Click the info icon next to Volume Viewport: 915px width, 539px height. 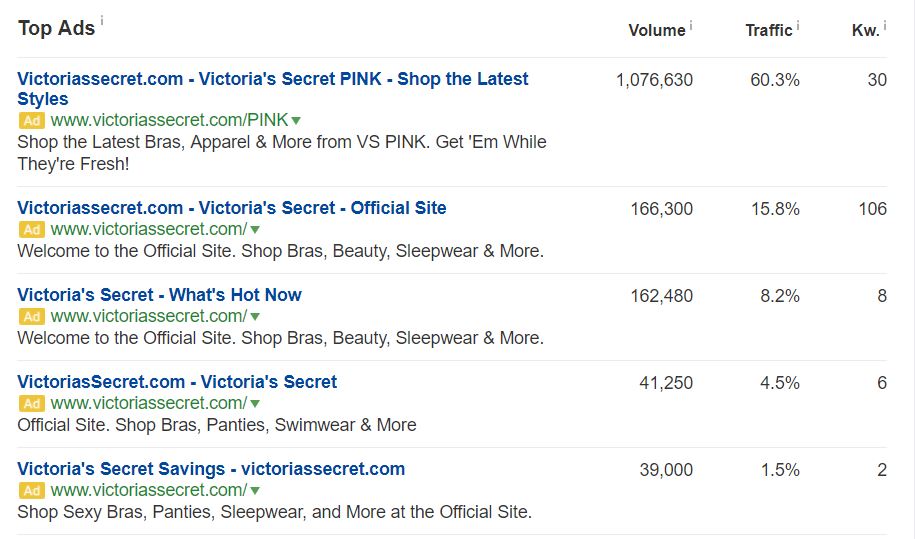click(x=691, y=25)
